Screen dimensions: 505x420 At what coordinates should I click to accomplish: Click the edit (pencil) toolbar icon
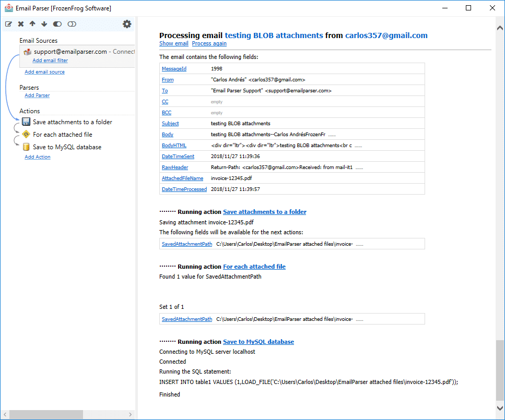[x=9, y=24]
